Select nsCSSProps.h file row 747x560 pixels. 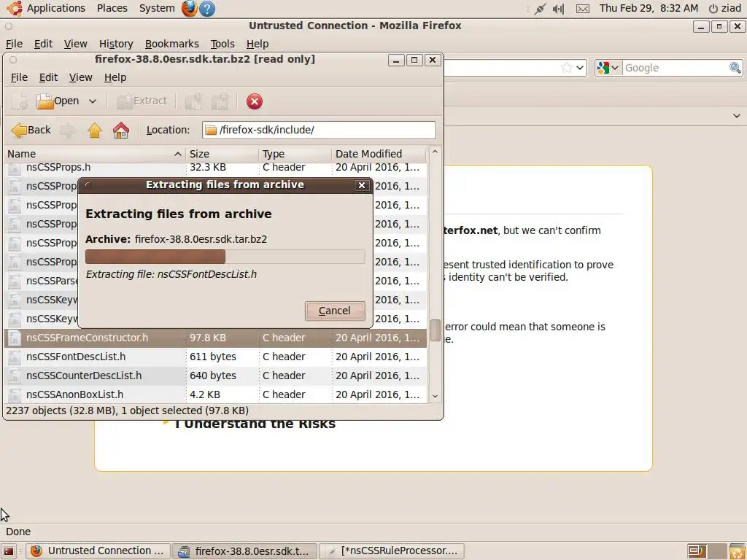[215, 168]
